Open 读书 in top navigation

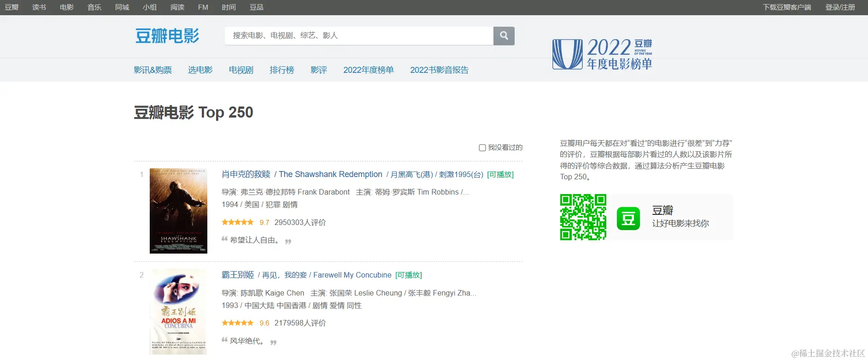pyautogui.click(x=39, y=7)
